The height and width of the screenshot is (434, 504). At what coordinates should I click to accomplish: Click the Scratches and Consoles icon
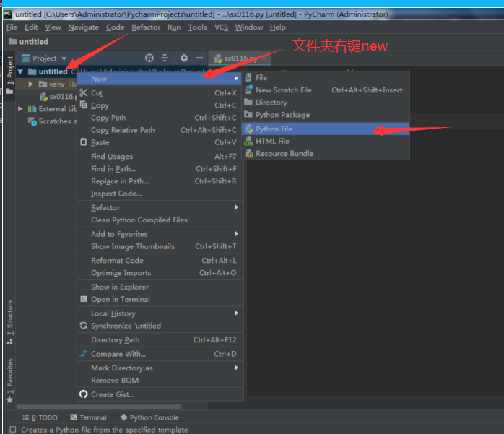pos(32,121)
